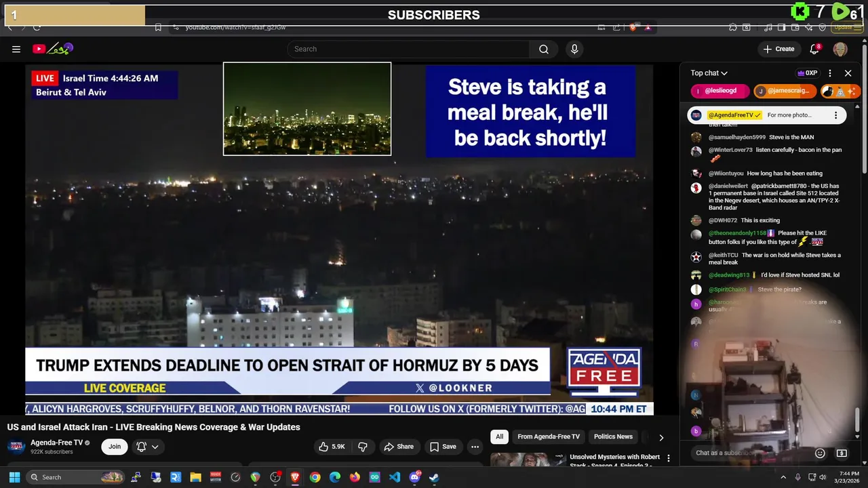This screenshot has width=868, height=488.
Task: Open Microsoft Edge on the taskbar
Action: pyautogui.click(x=335, y=477)
